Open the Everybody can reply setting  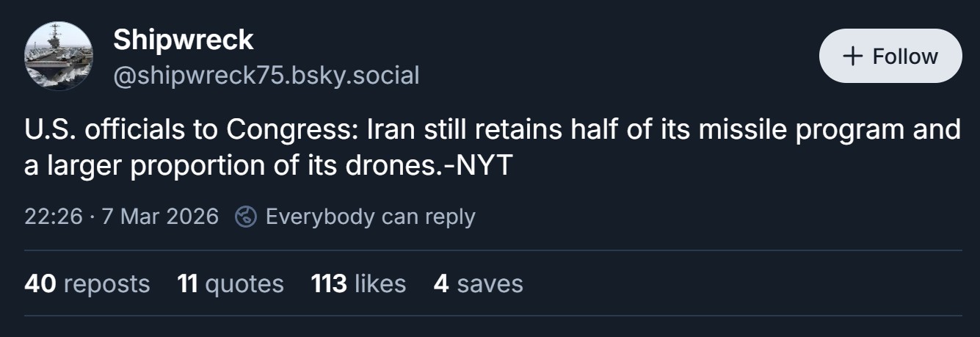pyautogui.click(x=370, y=217)
